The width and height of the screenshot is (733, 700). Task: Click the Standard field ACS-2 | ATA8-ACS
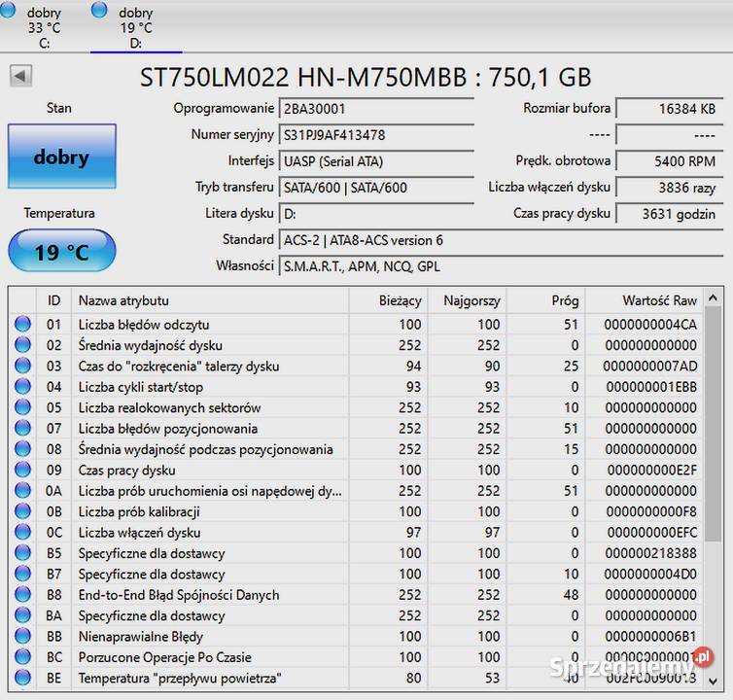[501, 240]
